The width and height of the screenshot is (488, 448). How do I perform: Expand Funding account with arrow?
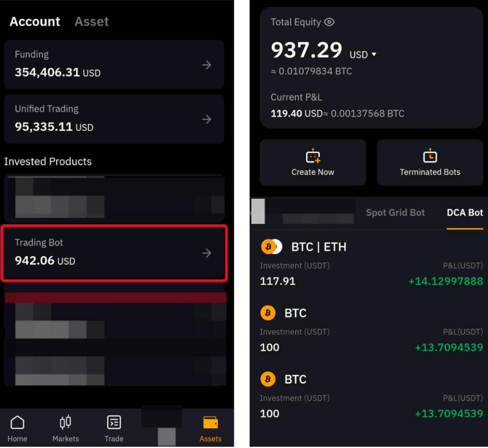pos(206,65)
